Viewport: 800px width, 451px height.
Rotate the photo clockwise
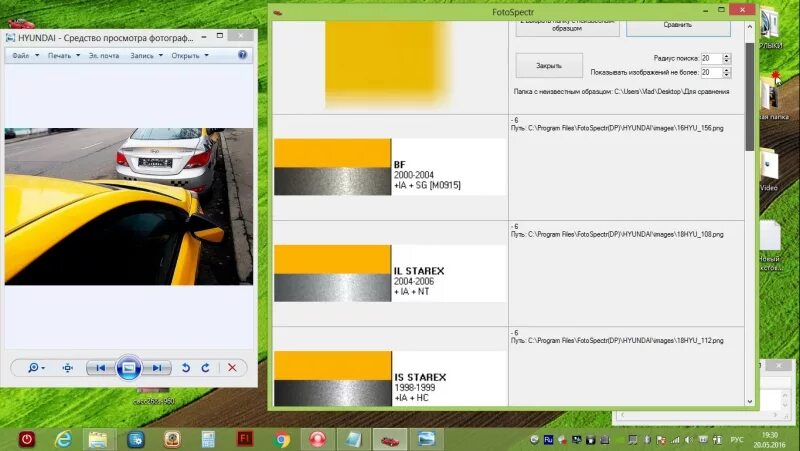[205, 368]
